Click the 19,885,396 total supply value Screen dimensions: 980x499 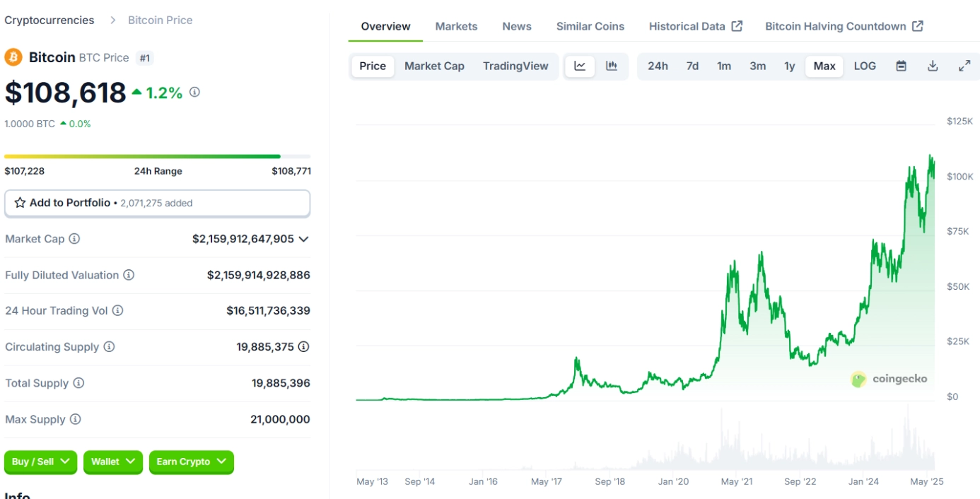pyautogui.click(x=281, y=383)
